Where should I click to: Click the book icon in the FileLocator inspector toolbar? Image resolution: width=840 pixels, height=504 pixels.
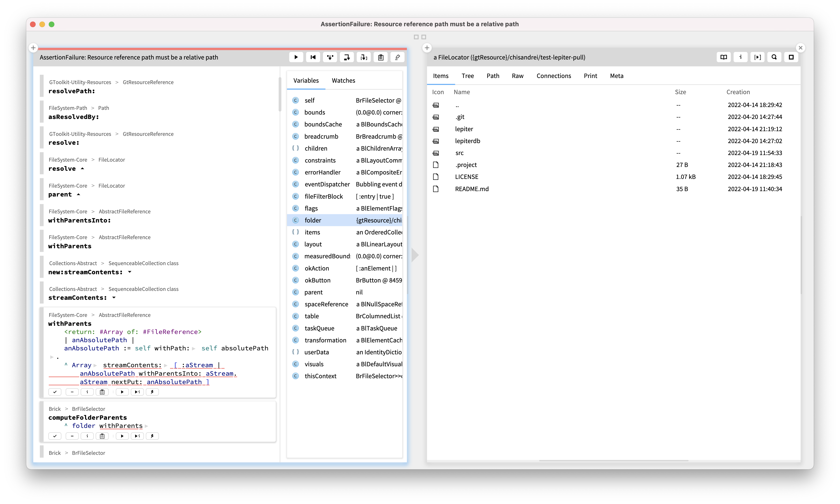coord(724,57)
